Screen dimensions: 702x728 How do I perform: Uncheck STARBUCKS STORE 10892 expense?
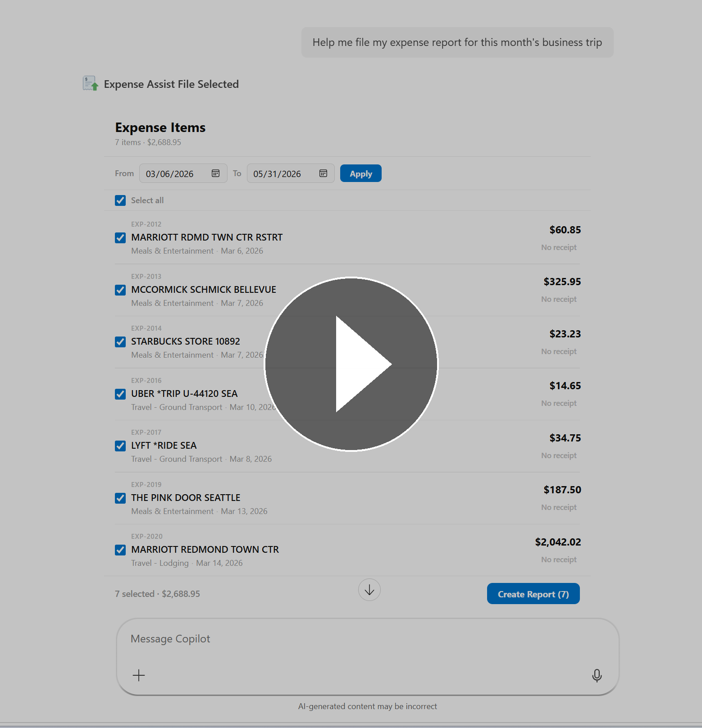click(120, 341)
